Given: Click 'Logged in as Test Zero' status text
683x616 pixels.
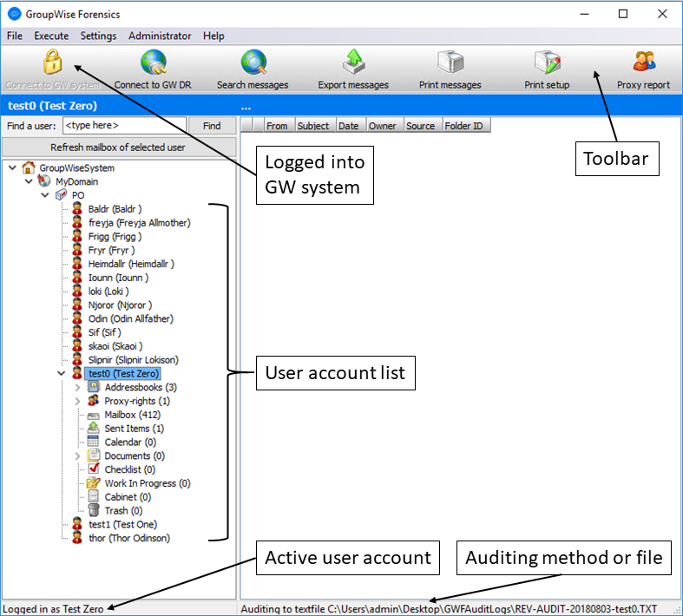Looking at the screenshot, I should (53, 608).
